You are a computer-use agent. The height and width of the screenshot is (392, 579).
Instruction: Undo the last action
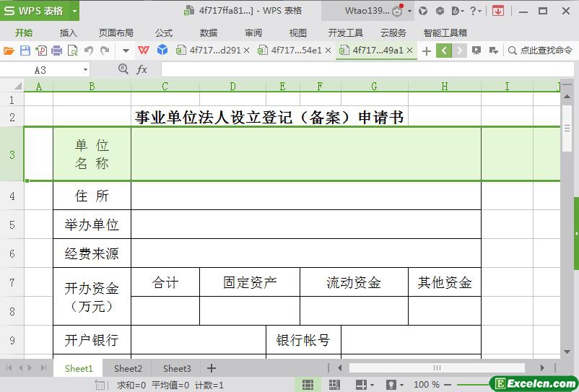coord(89,51)
